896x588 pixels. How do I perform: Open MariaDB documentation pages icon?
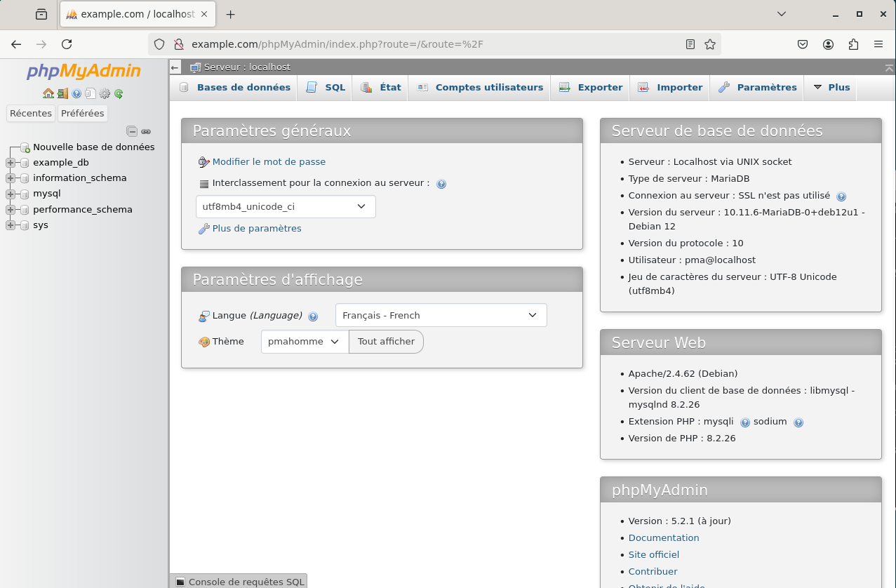pyautogui.click(x=91, y=93)
